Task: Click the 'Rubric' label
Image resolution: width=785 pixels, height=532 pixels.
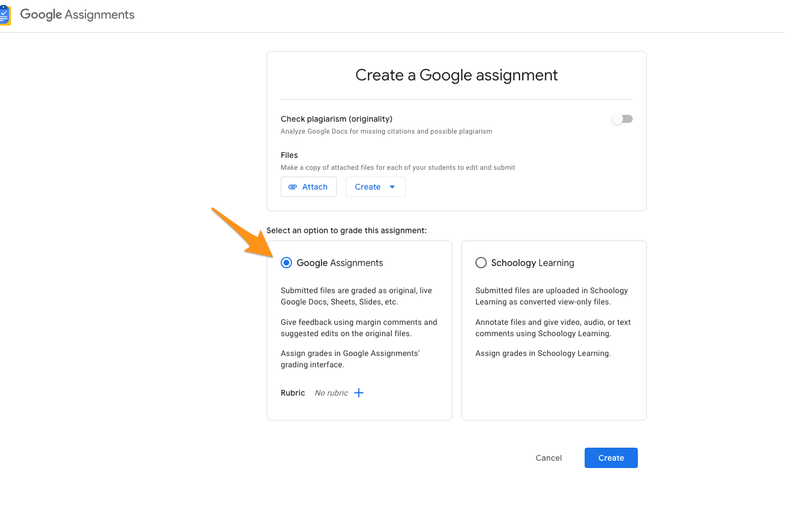Action: point(293,393)
